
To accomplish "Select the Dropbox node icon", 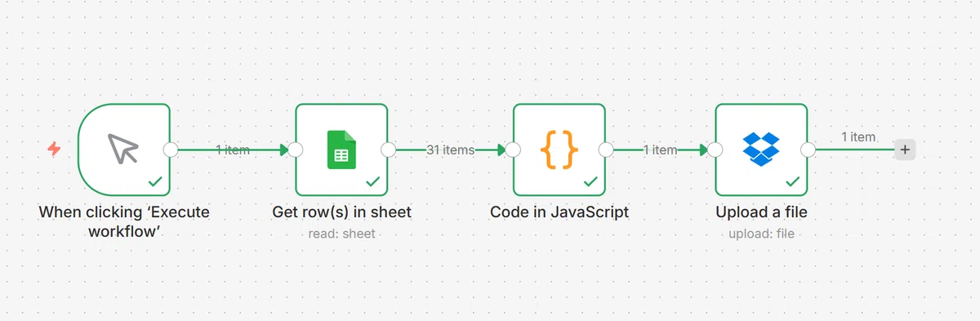I will 761,149.
